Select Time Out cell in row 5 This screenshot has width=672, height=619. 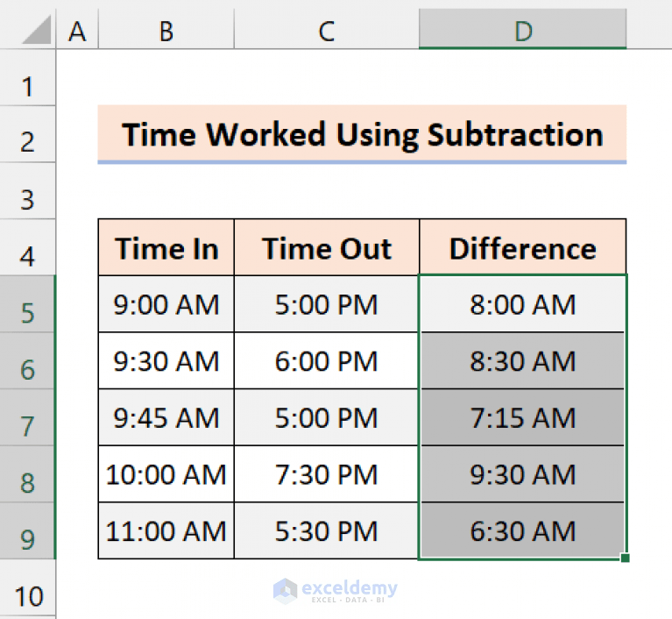[x=327, y=304]
